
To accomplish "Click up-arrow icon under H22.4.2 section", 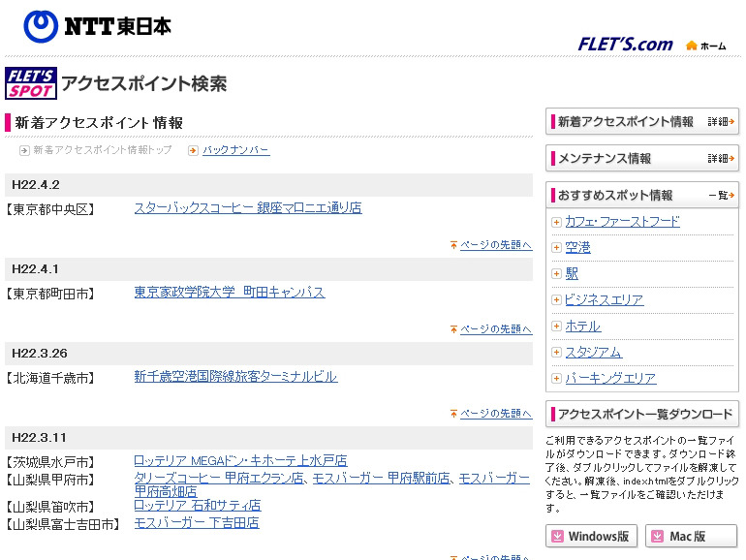I will (453, 245).
